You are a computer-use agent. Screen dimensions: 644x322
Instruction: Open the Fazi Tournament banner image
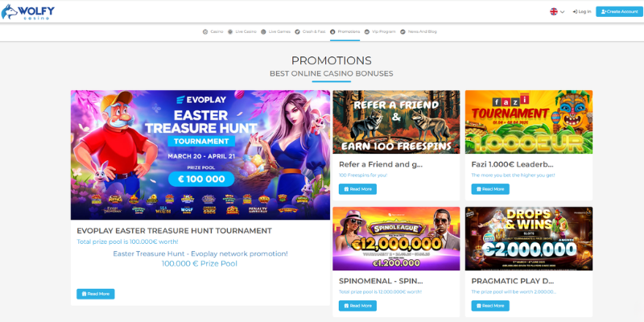[529, 122]
